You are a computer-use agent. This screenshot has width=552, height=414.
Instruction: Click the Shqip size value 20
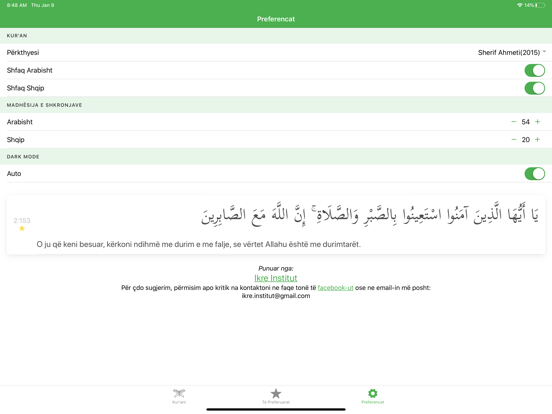526,140
